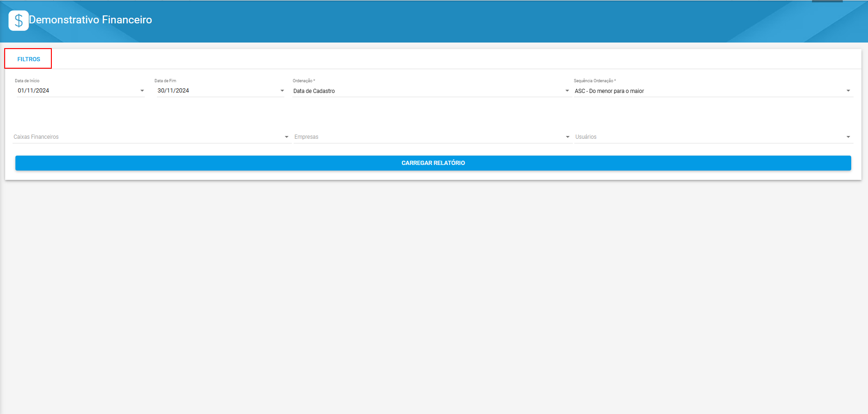868x414 pixels.
Task: Open the Empresas selector
Action: click(x=432, y=137)
